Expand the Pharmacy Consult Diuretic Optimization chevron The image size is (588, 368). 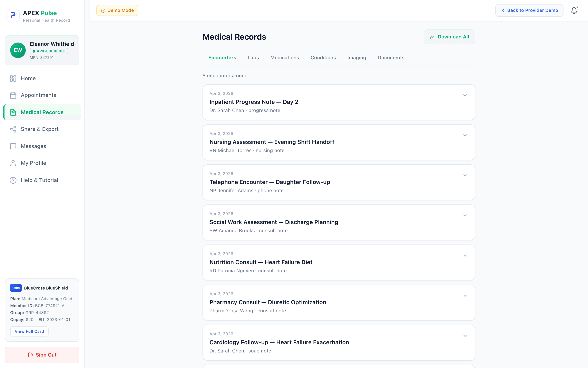click(465, 296)
